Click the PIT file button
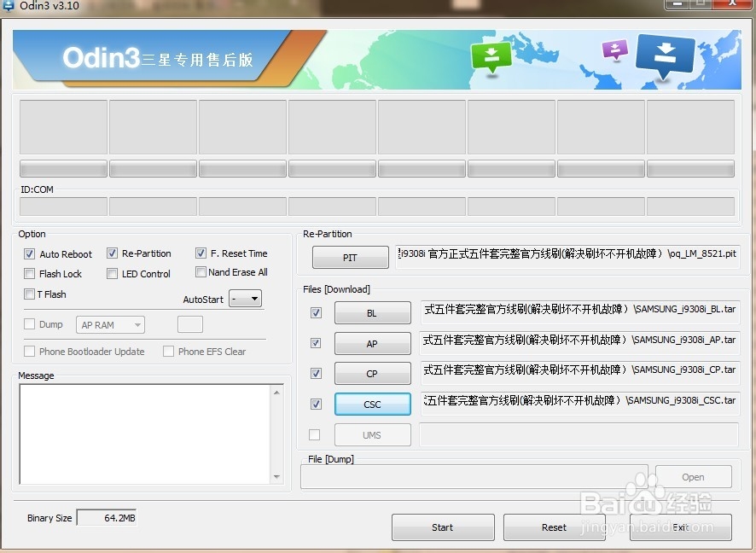 pyautogui.click(x=351, y=258)
